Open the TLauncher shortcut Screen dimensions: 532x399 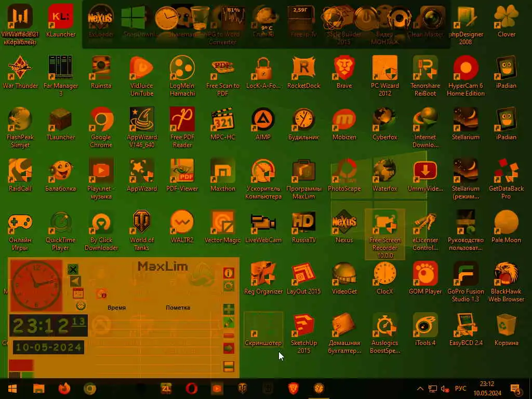click(60, 124)
